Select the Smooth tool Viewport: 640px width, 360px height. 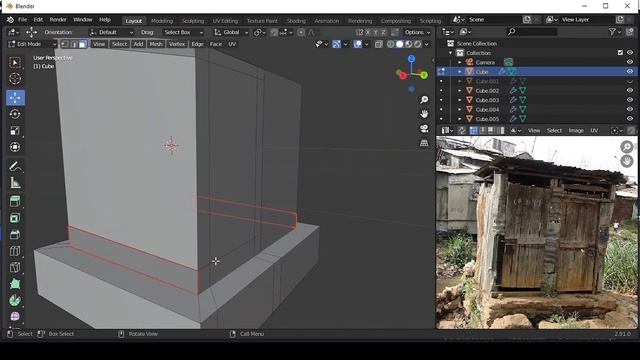[x=15, y=316]
